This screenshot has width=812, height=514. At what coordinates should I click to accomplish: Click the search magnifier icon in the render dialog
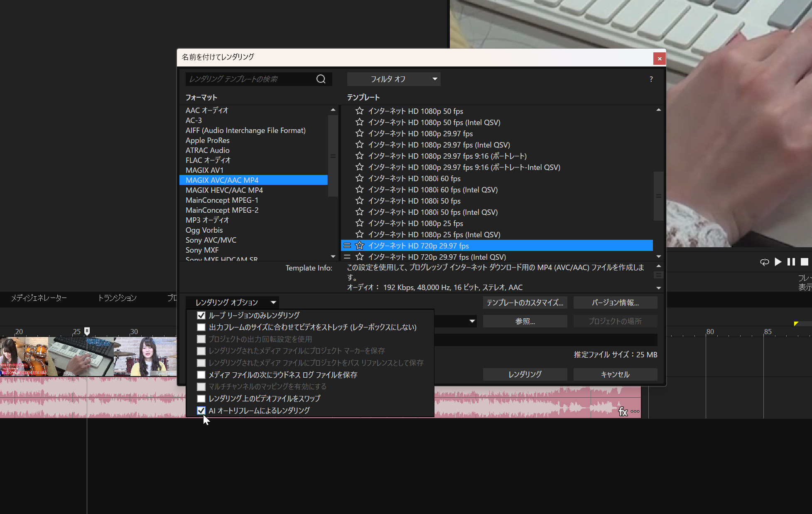(x=321, y=79)
